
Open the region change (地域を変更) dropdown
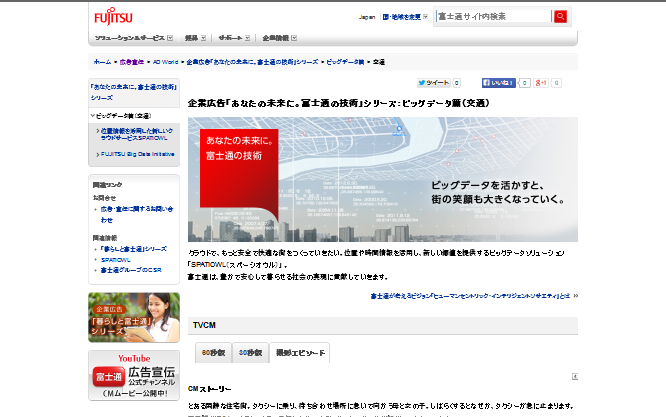pos(405,17)
